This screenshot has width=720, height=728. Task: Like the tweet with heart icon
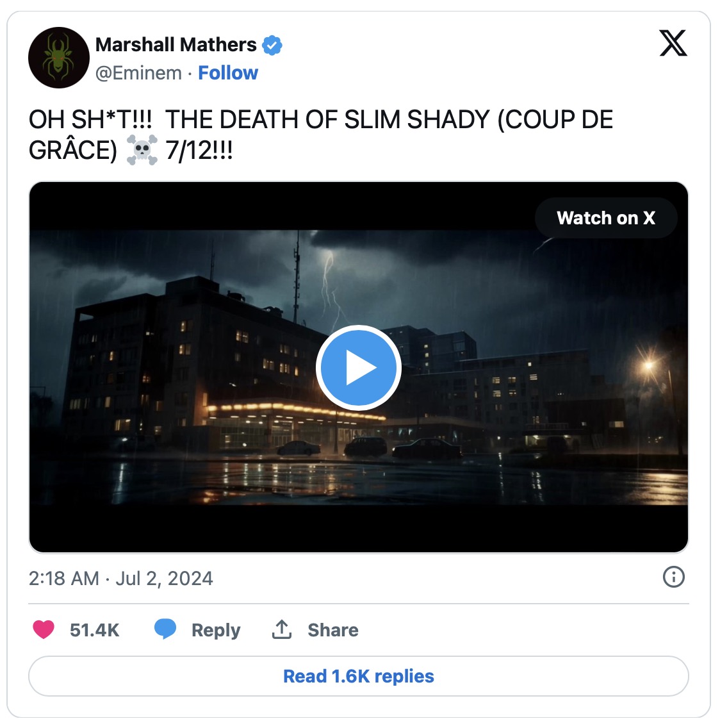(x=44, y=629)
